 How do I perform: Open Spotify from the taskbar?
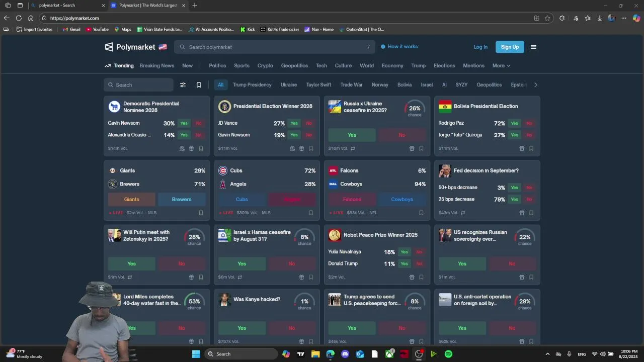[448, 354]
